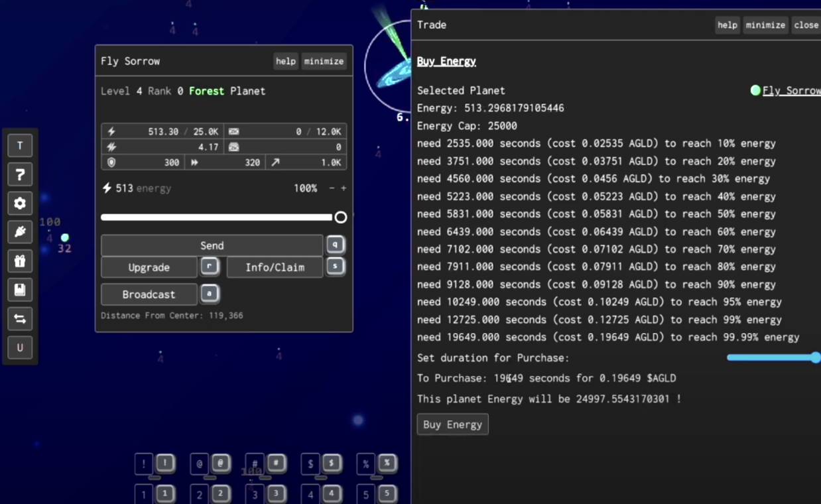Open Info/Claim for the planet

coord(275,267)
